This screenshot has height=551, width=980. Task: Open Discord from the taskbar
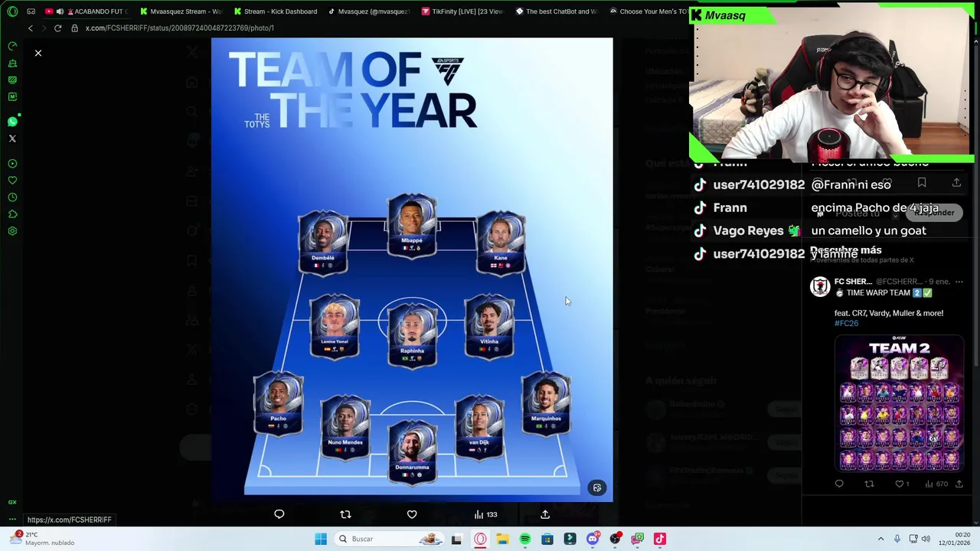point(593,539)
